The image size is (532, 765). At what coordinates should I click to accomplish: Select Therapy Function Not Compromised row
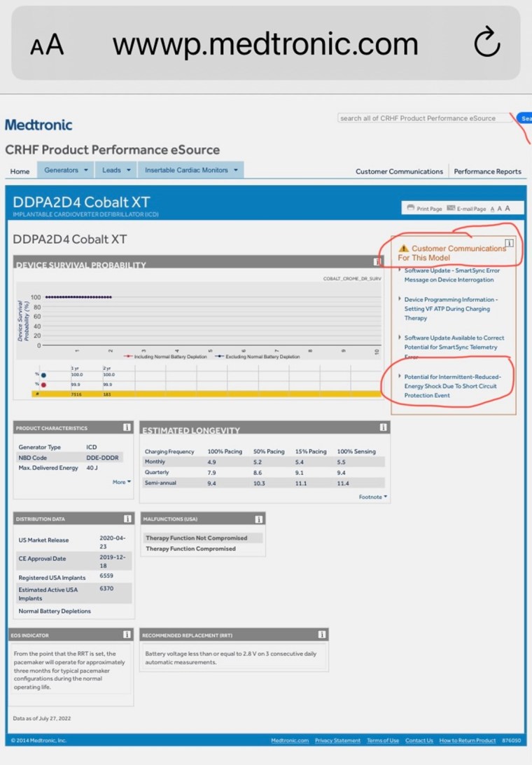[x=203, y=537]
